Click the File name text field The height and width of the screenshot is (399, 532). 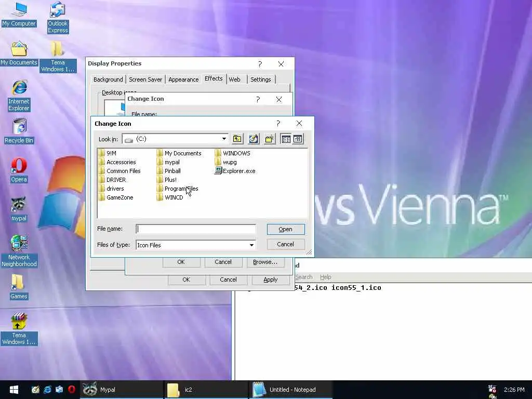point(196,229)
